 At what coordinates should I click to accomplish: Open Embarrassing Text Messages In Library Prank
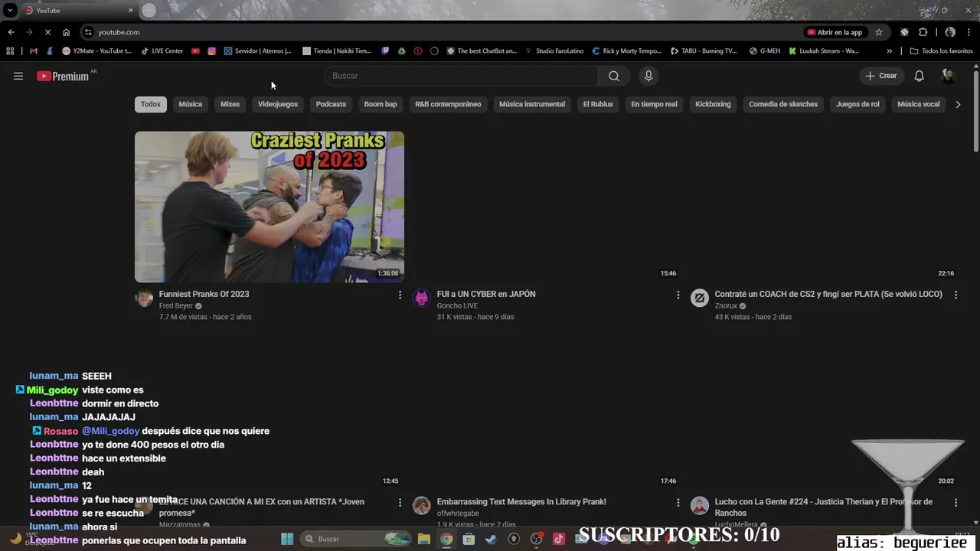521,502
